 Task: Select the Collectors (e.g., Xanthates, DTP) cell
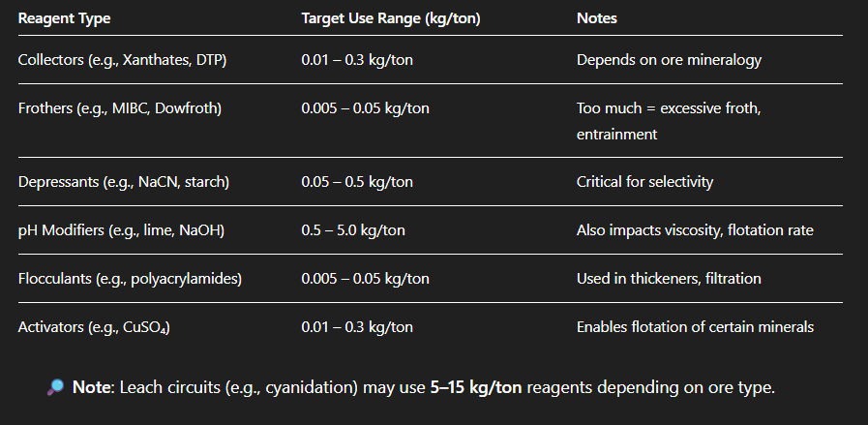click(122, 60)
